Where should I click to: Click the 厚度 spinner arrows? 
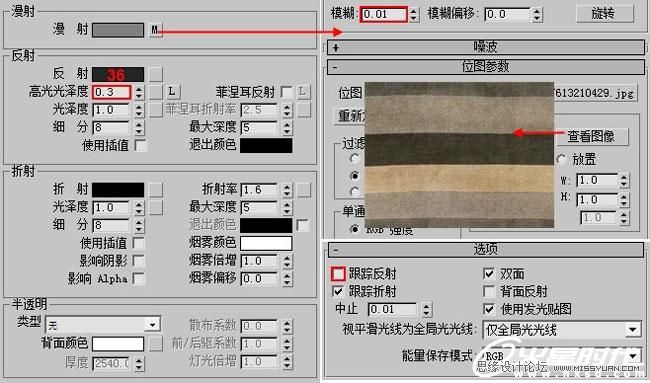pyautogui.click(x=139, y=364)
